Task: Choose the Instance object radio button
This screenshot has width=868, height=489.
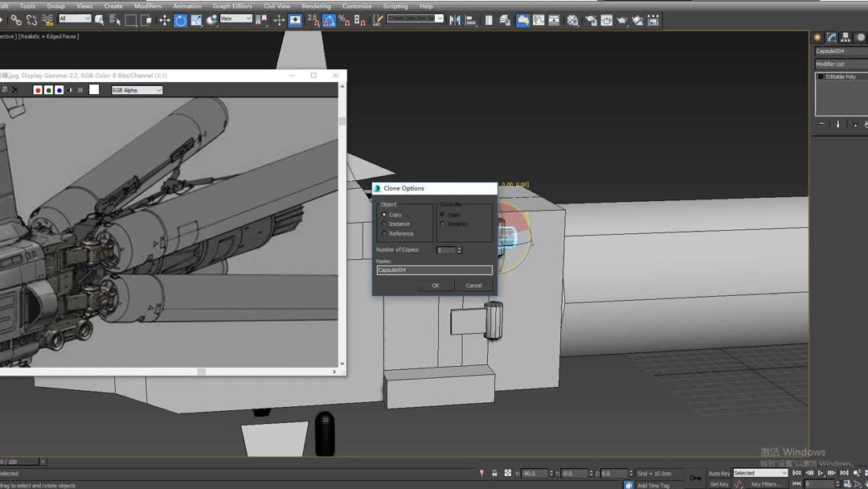Action: (384, 224)
